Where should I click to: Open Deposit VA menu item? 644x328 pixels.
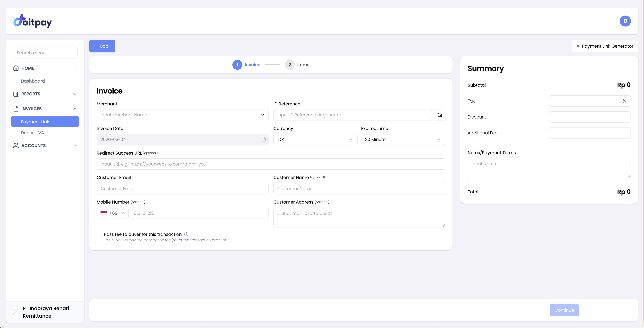click(x=32, y=133)
